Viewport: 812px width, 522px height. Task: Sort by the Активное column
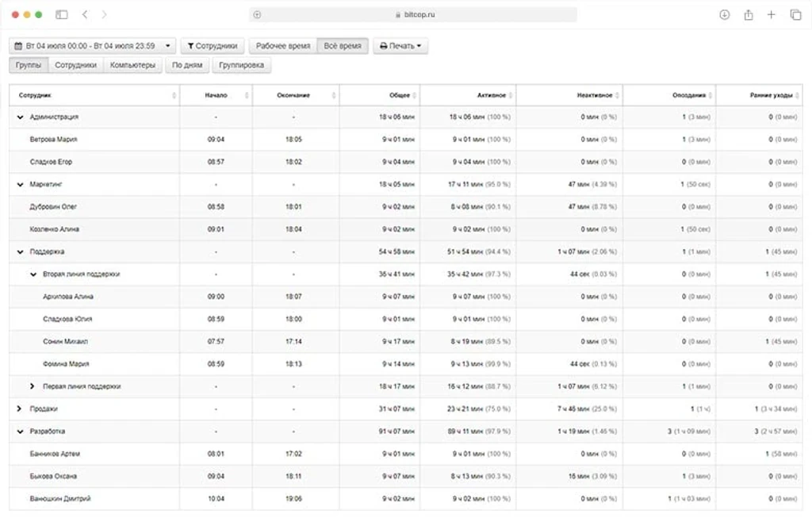(468, 95)
